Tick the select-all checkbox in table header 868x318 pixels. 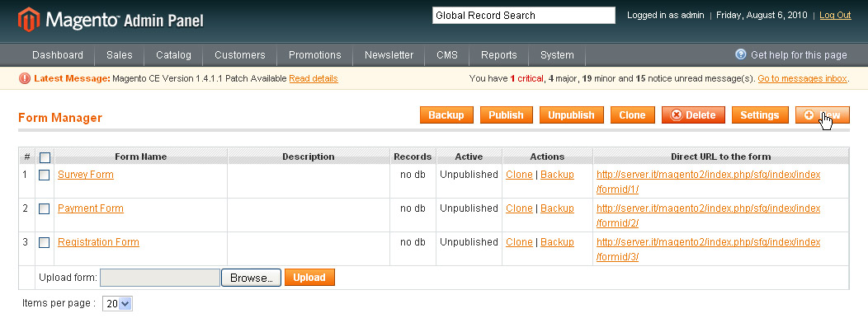click(x=45, y=157)
